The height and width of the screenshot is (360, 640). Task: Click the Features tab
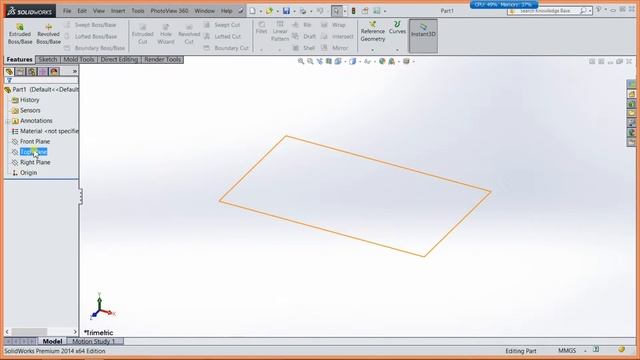(x=19, y=60)
